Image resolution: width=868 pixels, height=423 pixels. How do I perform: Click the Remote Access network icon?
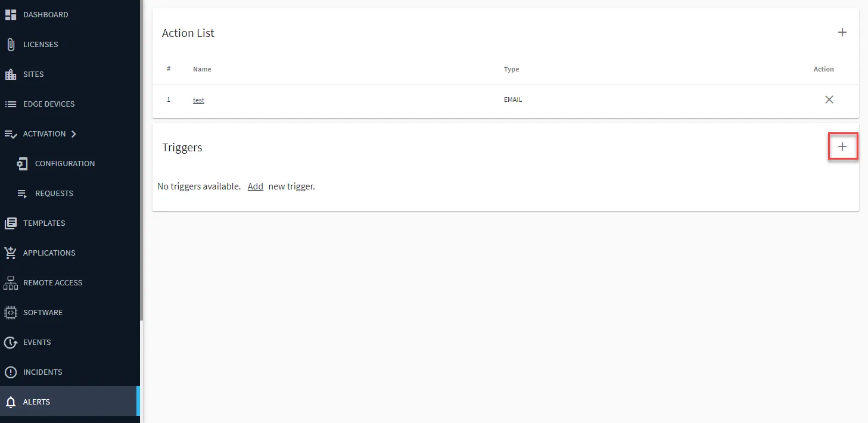coord(11,282)
